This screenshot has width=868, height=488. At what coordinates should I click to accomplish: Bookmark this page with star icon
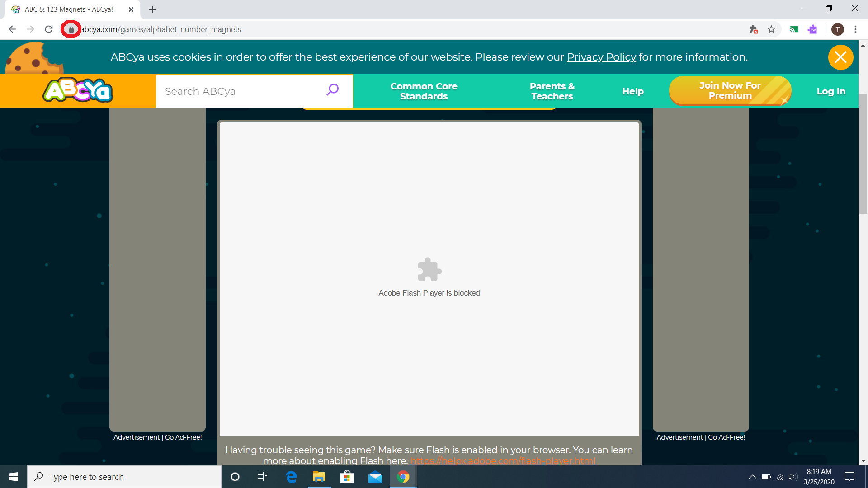(771, 29)
